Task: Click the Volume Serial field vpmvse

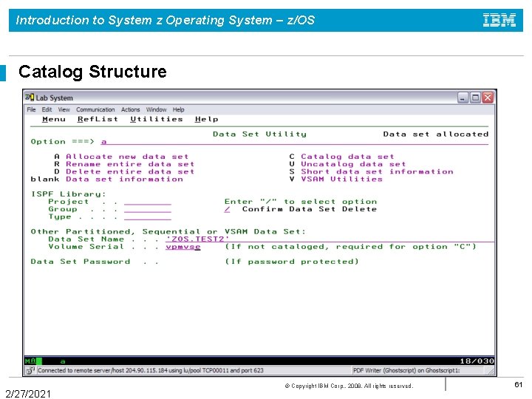Action: pos(183,247)
